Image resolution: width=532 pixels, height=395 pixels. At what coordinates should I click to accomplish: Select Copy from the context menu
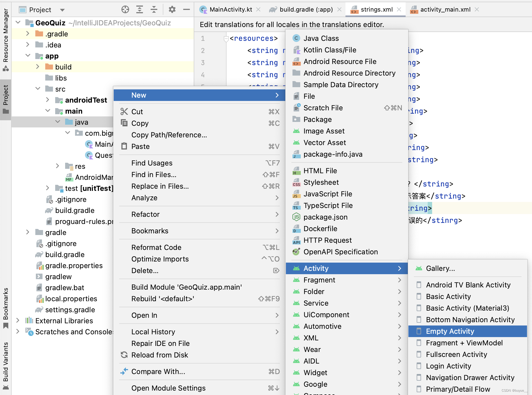coord(199,123)
